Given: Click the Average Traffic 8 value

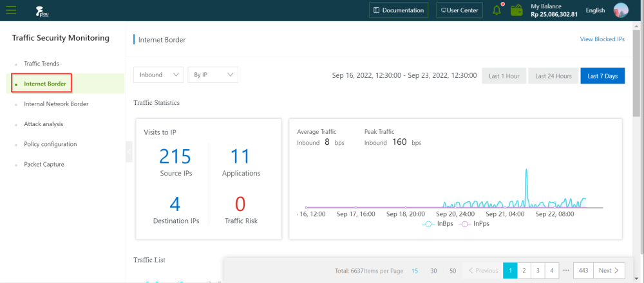Looking at the screenshot, I should [x=327, y=142].
